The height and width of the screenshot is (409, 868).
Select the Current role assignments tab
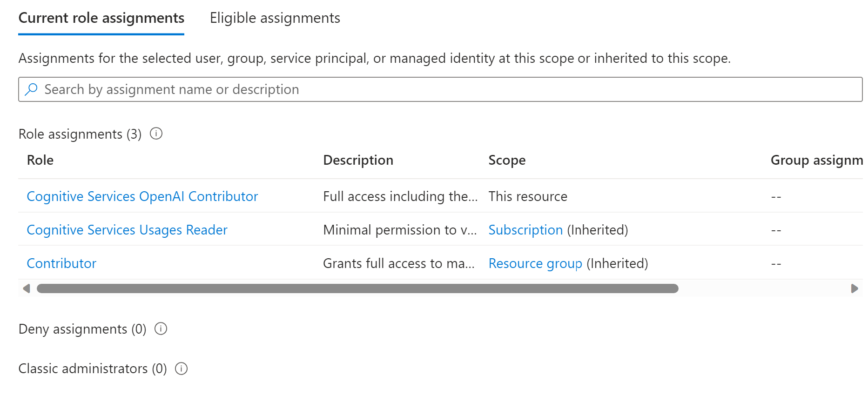coord(101,18)
